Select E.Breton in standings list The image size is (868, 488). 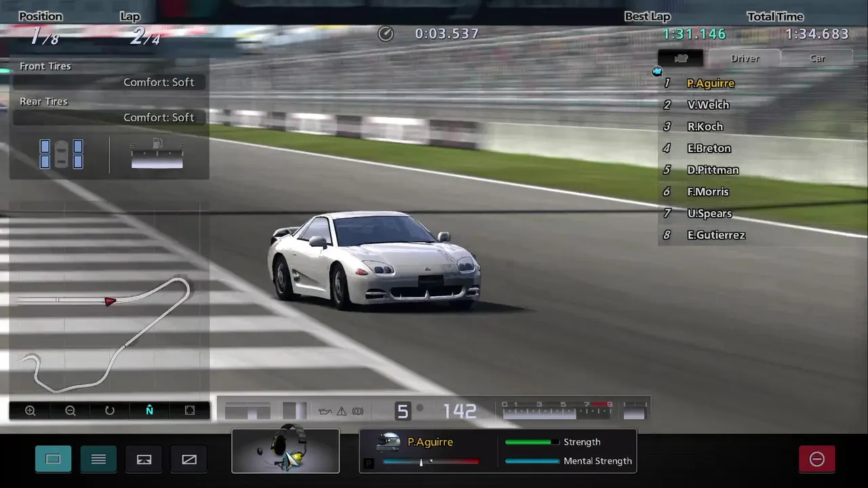pos(709,148)
